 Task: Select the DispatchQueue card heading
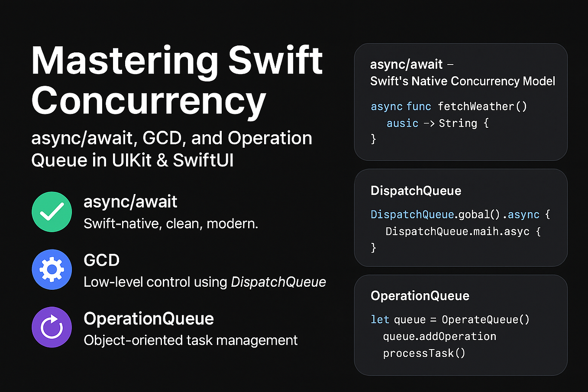point(416,191)
